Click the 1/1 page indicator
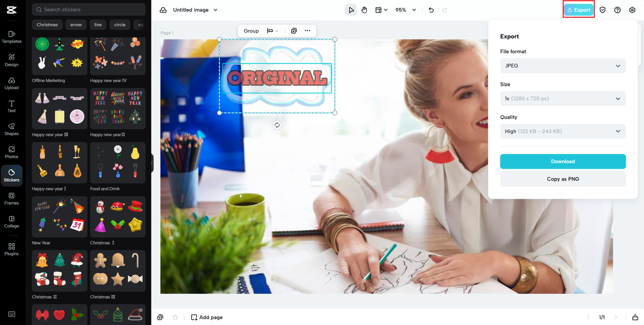Viewport: 644px width, 325px height. click(x=602, y=317)
